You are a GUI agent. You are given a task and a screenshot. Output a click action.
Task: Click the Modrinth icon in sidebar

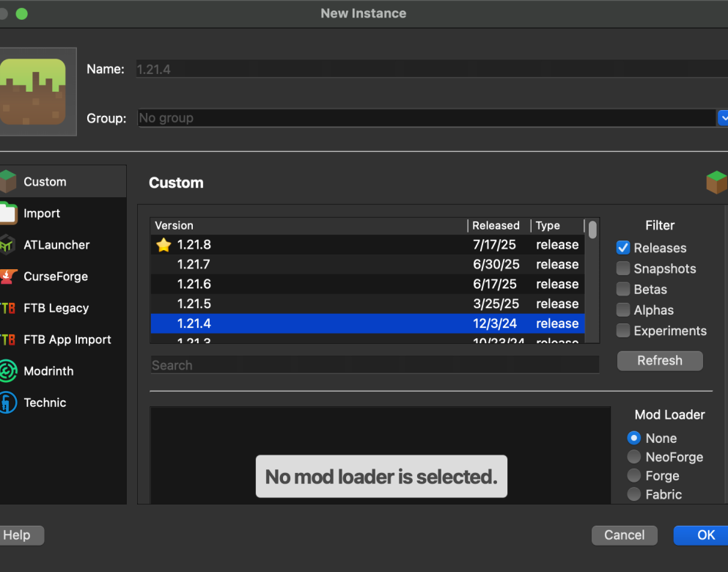point(7,371)
